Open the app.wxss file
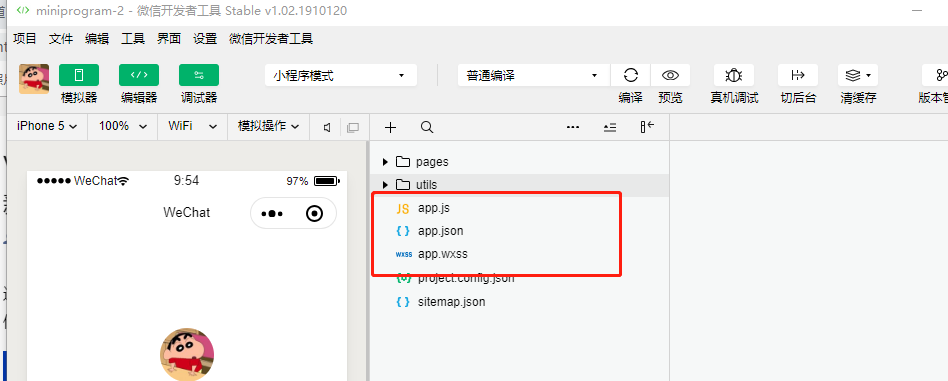The image size is (948, 381). [519, 254]
